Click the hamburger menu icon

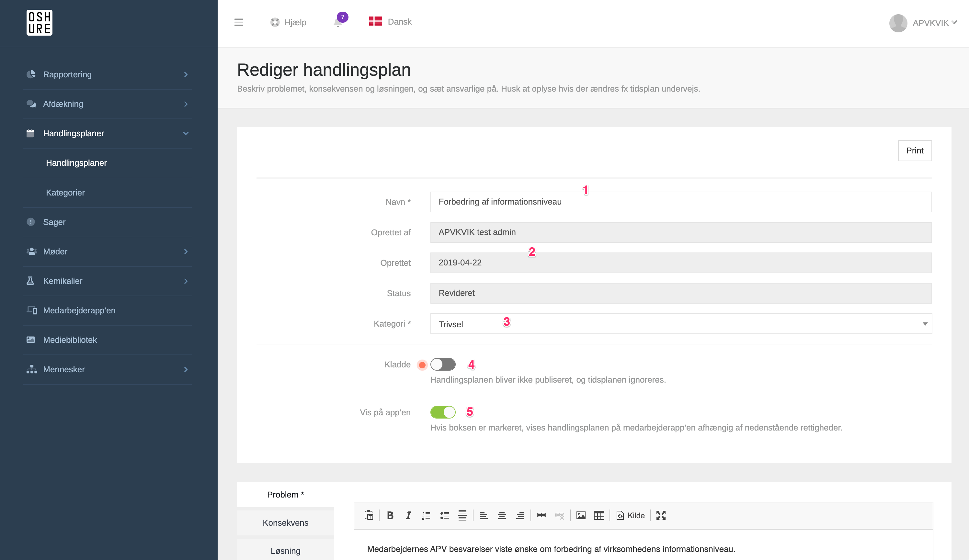coord(238,22)
